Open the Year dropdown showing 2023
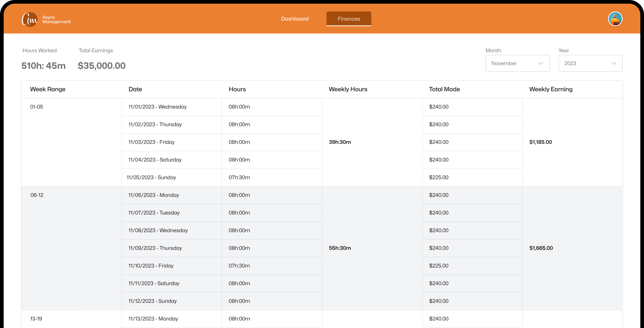The height and width of the screenshot is (328, 644). (590, 63)
